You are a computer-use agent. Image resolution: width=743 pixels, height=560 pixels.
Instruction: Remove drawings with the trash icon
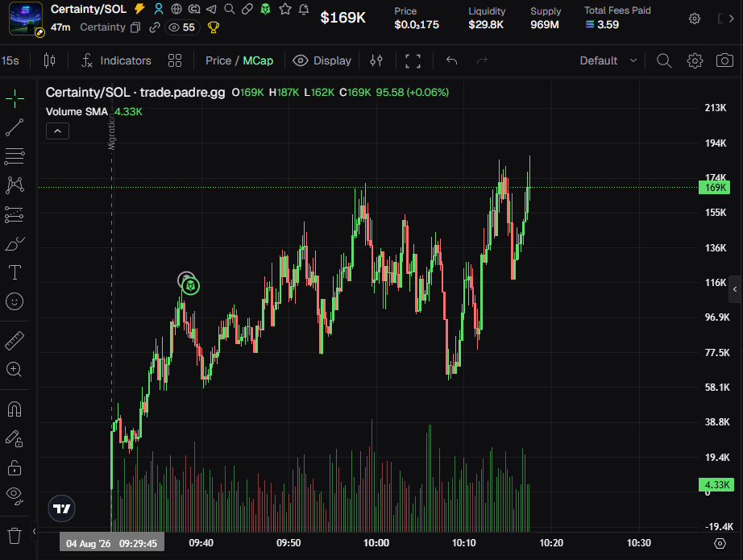15,536
